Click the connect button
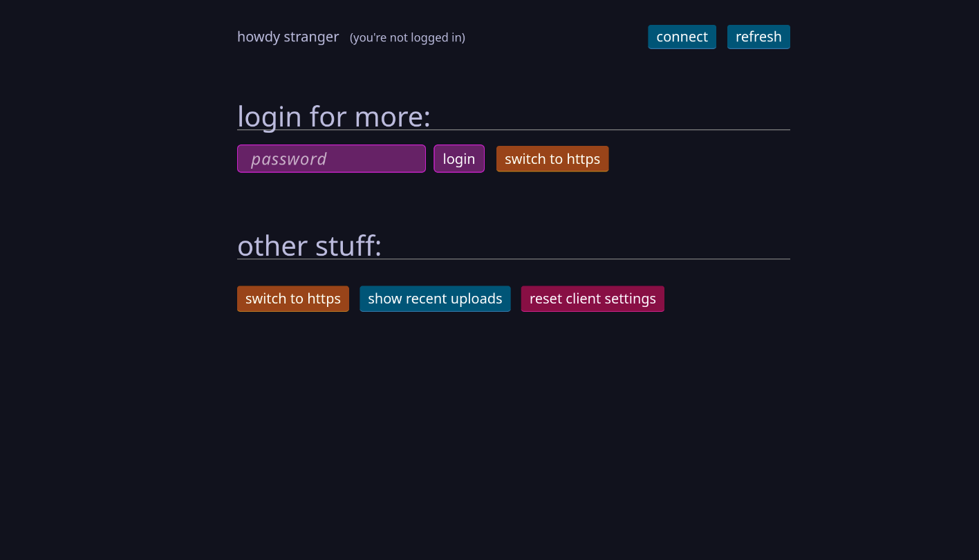The height and width of the screenshot is (560, 979). coord(682,37)
